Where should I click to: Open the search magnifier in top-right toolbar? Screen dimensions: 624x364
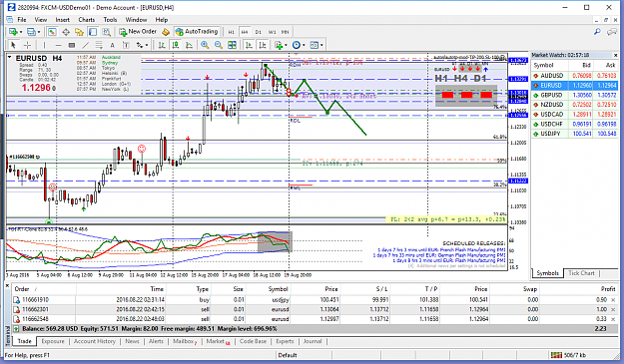[597, 32]
